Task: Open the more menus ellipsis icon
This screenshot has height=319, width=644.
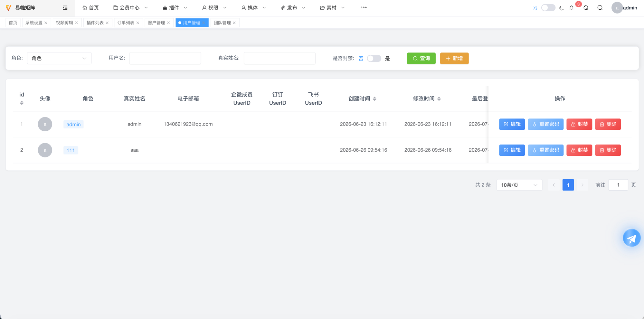Action: tap(364, 7)
